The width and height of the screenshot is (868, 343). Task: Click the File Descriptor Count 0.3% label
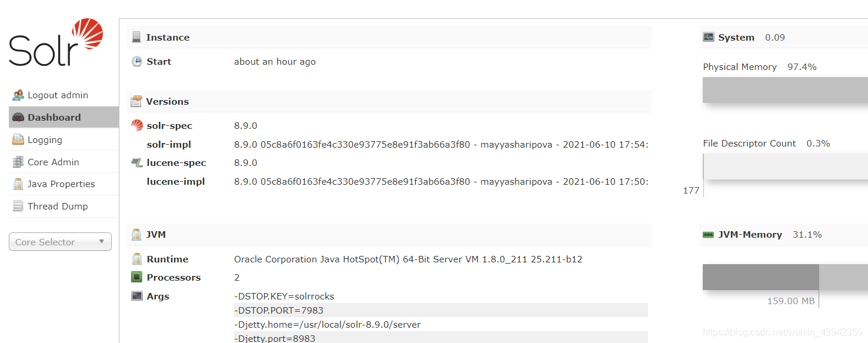click(x=766, y=143)
